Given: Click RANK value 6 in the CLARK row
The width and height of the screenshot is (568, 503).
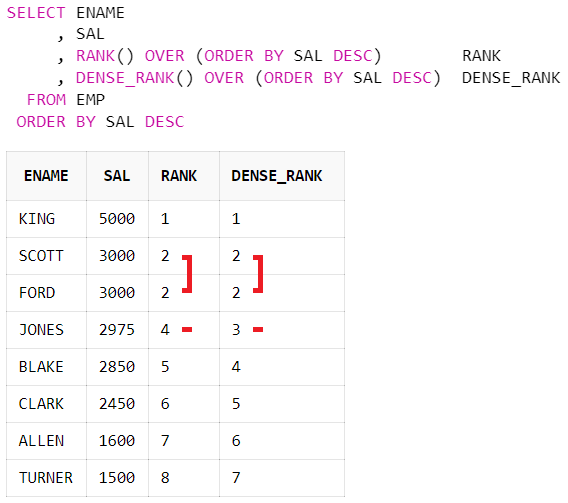Looking at the screenshot, I should tap(165, 404).
